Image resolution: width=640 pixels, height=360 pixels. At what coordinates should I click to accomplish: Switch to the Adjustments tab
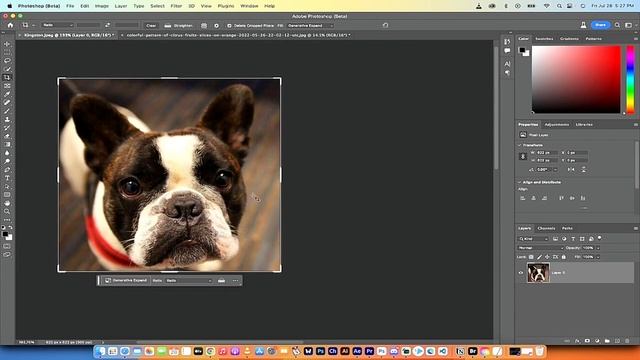pyautogui.click(x=557, y=124)
